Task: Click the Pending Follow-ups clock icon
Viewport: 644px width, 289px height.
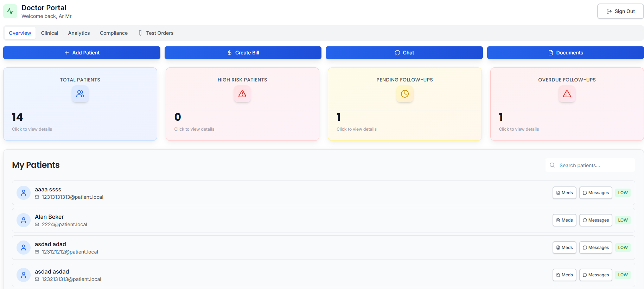Action: pyautogui.click(x=404, y=94)
